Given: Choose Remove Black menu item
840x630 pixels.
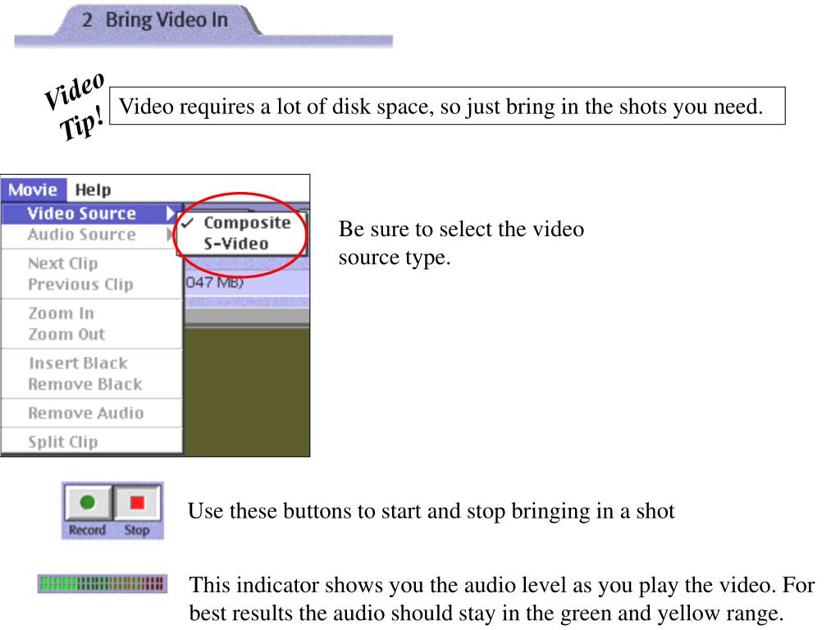Looking at the screenshot, I should (91, 384).
